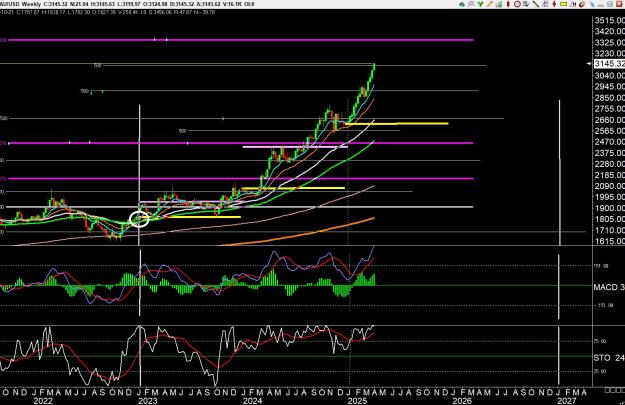Viewport: 625px width, 405px height.
Task: Select the yellow pencil drawing tool
Action: (x=490, y=4)
